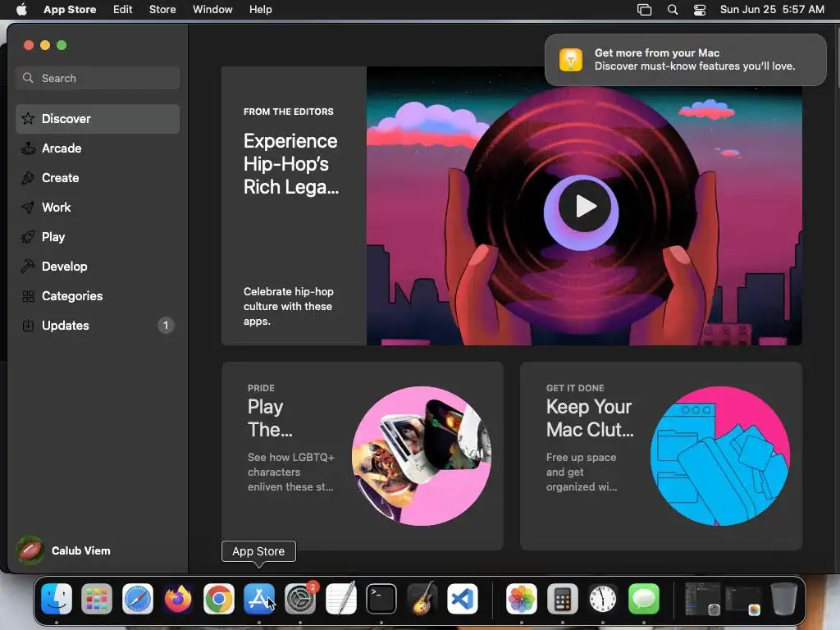
Task: Open Messages from the Dock
Action: pyautogui.click(x=644, y=599)
